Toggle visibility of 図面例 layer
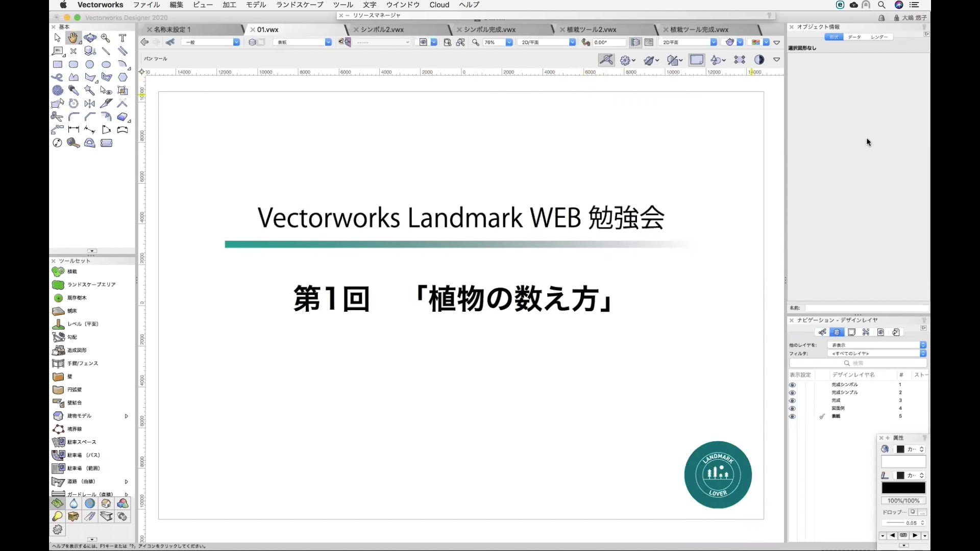This screenshot has width=980, height=551. pyautogui.click(x=792, y=408)
